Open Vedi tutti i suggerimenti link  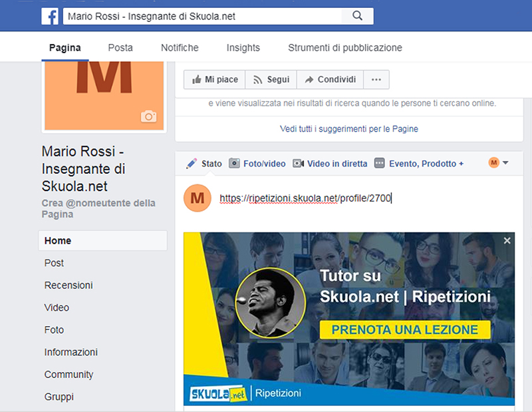(x=349, y=129)
